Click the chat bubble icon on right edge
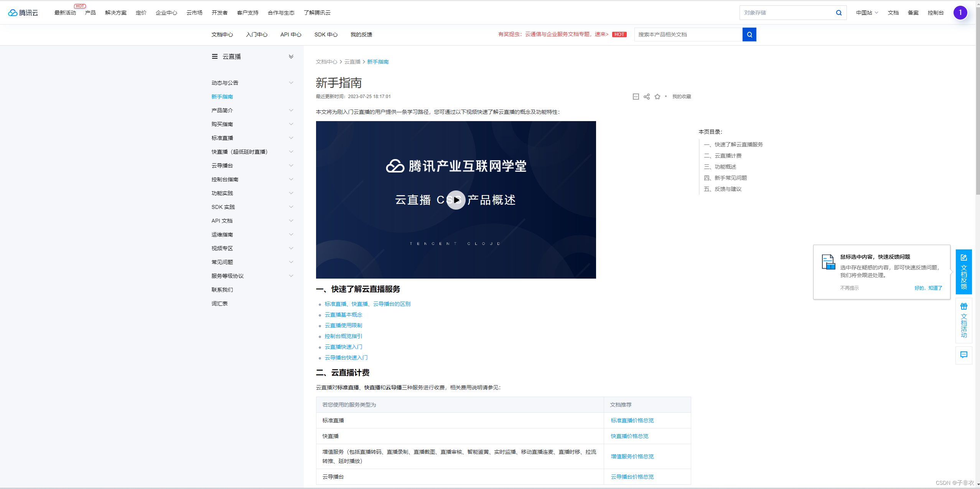This screenshot has width=980, height=489. tap(964, 355)
